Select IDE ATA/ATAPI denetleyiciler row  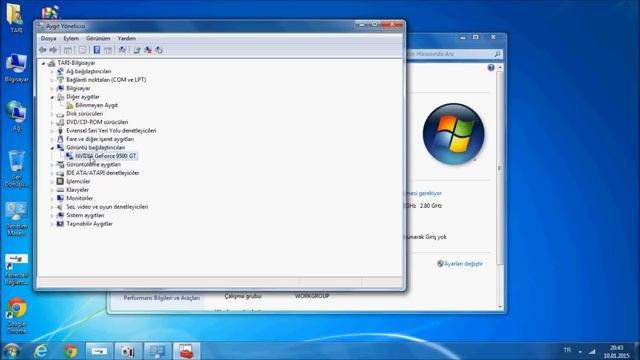pyautogui.click(x=102, y=173)
